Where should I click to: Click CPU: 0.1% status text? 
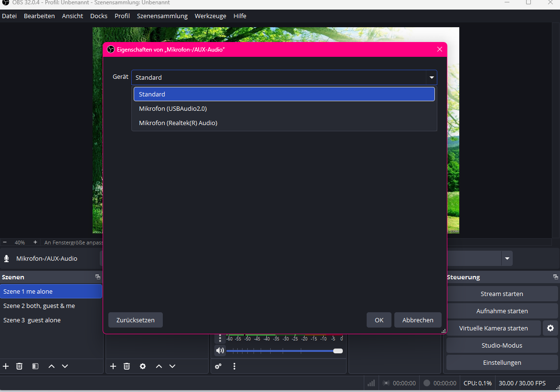[x=477, y=383]
